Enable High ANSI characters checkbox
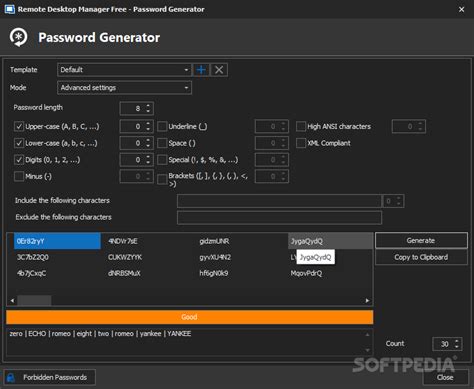 point(301,126)
